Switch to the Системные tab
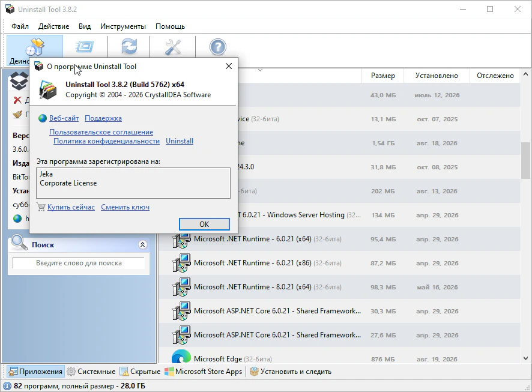Viewport: 532px width, 392px height. coord(91,372)
